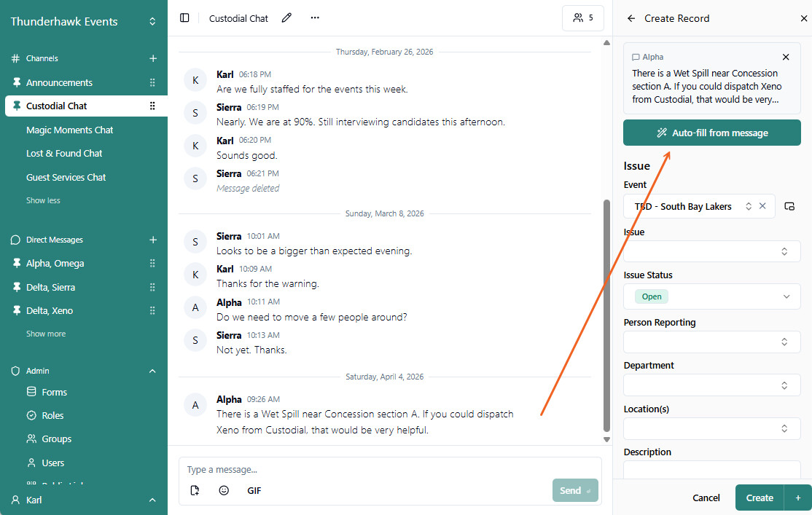Open Forms in Admin
Viewport: 812px width, 515px height.
click(54, 392)
